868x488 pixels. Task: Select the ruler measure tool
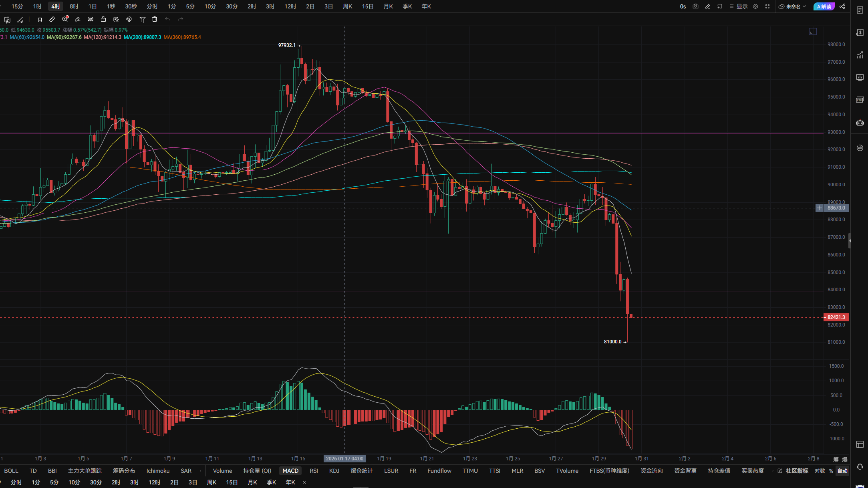click(52, 19)
